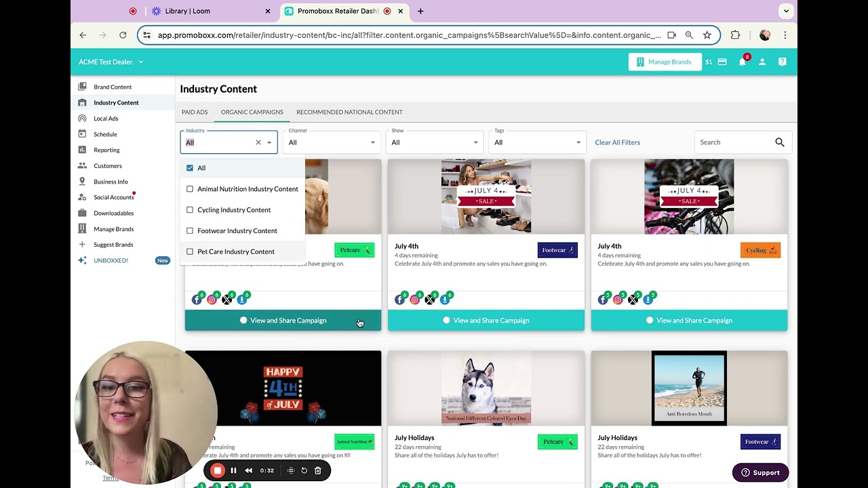Viewport: 868px width, 488px height.
Task: Open the Schedule calendar icon
Action: pos(82,134)
